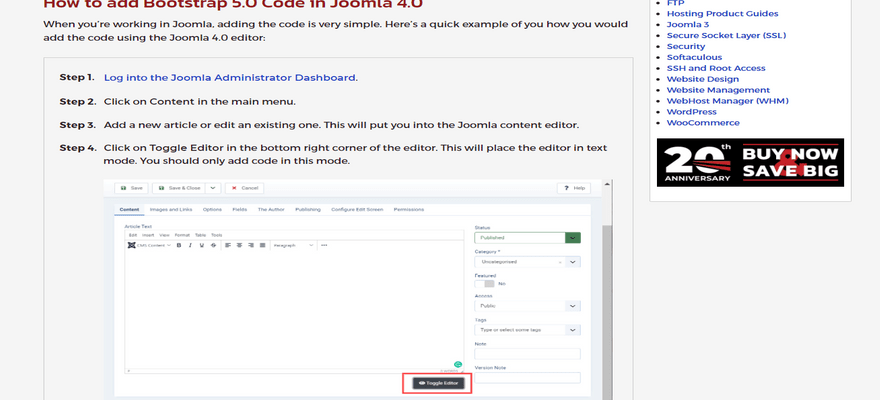
Task: Click the Italic formatting icon
Action: click(190, 245)
